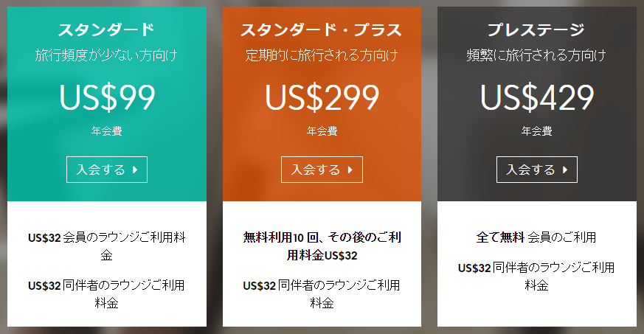Click arrow icon in プレステージ join button
The height and width of the screenshot is (334, 644).
565,170
